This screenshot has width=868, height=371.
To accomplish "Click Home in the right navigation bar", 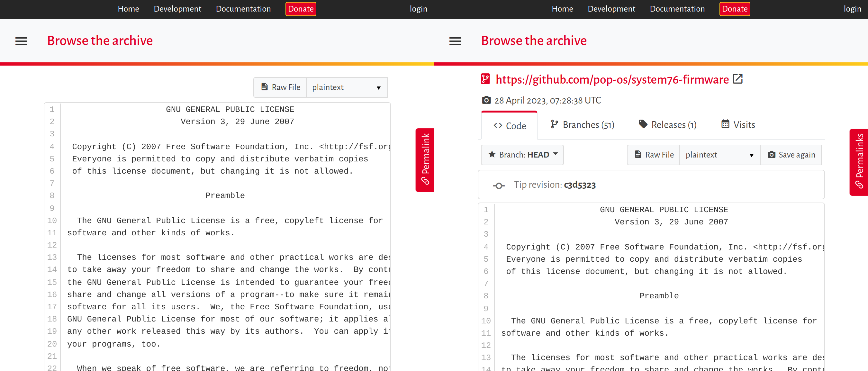I will coord(562,9).
